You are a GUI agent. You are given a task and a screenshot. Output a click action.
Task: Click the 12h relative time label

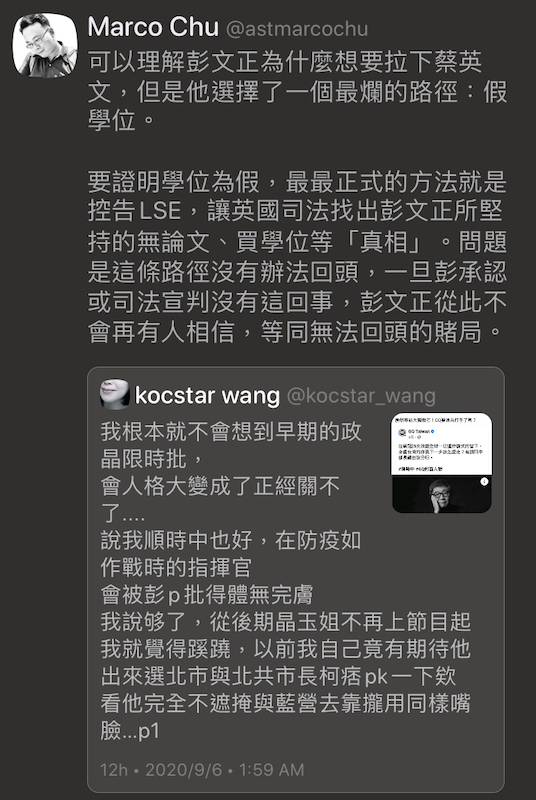click(x=114, y=769)
